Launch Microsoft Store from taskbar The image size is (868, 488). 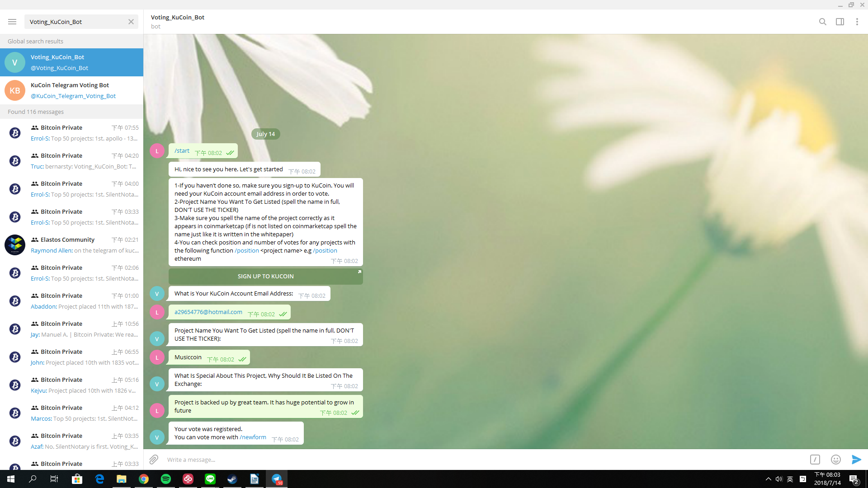pos(77,479)
